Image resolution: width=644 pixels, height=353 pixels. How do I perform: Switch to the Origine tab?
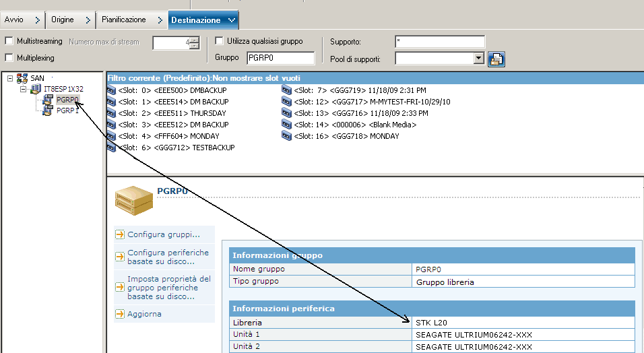coord(71,20)
